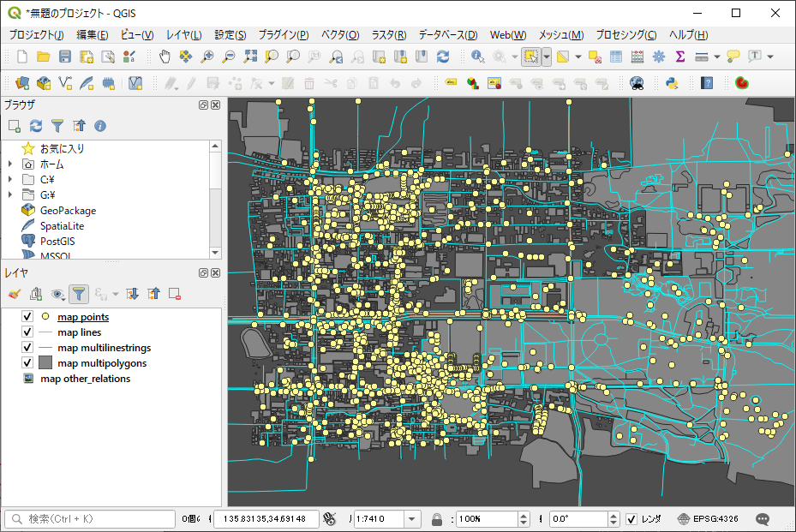Select the map lines layer

coord(80,332)
